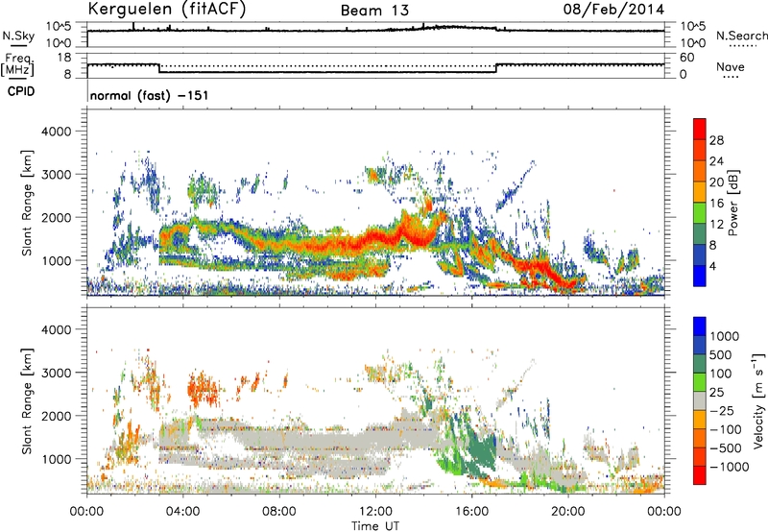The image size is (768, 532).
Task: Select the "12" power colorbar label
Action: 716,225
